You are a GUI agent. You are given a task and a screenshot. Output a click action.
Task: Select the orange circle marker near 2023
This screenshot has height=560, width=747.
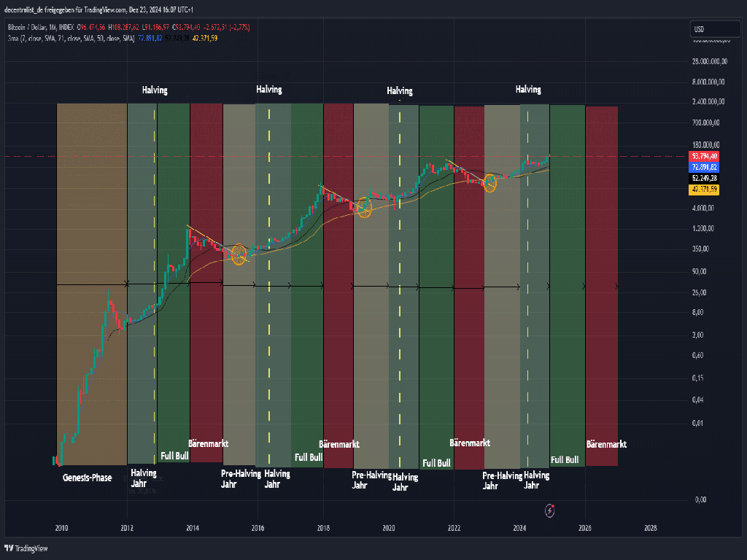tap(489, 184)
